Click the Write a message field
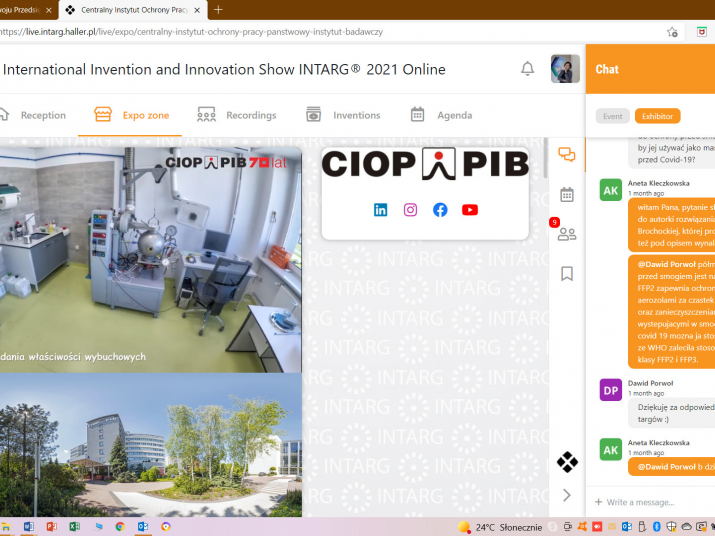Image resolution: width=715 pixels, height=536 pixels. 650,502
